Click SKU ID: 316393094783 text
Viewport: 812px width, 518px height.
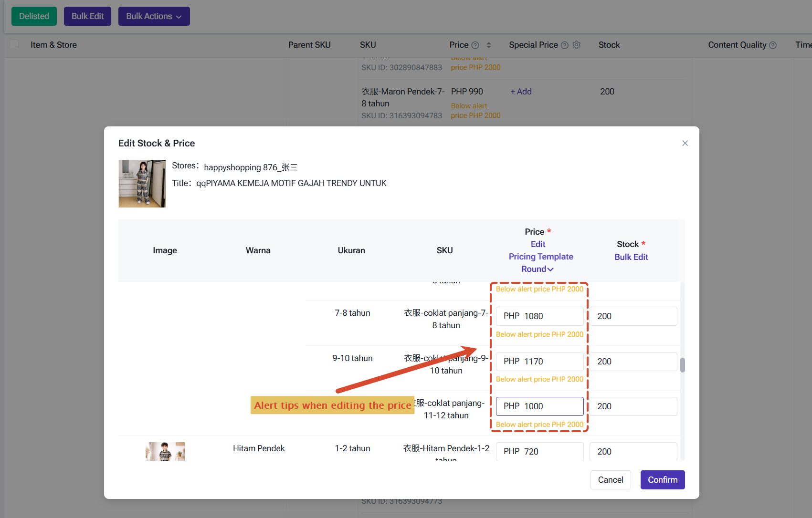[x=402, y=115]
